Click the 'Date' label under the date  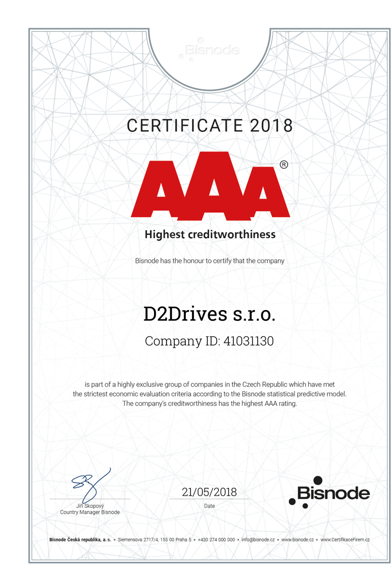click(209, 506)
